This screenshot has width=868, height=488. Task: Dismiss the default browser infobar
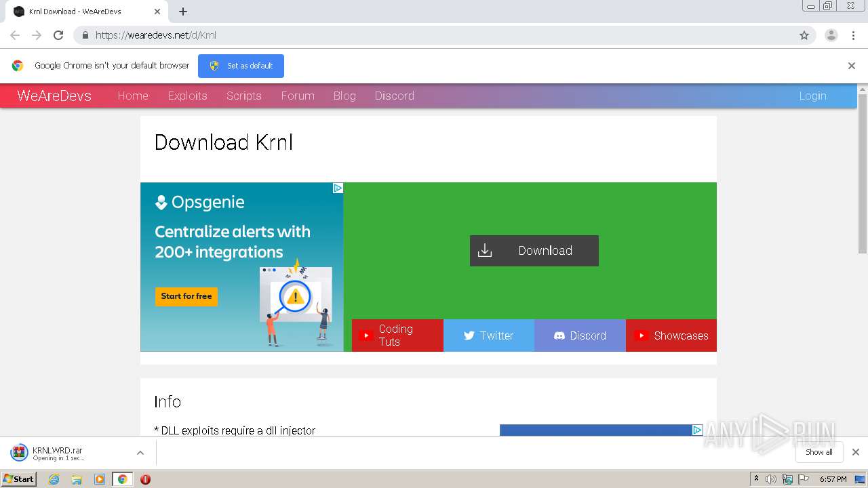[852, 66]
